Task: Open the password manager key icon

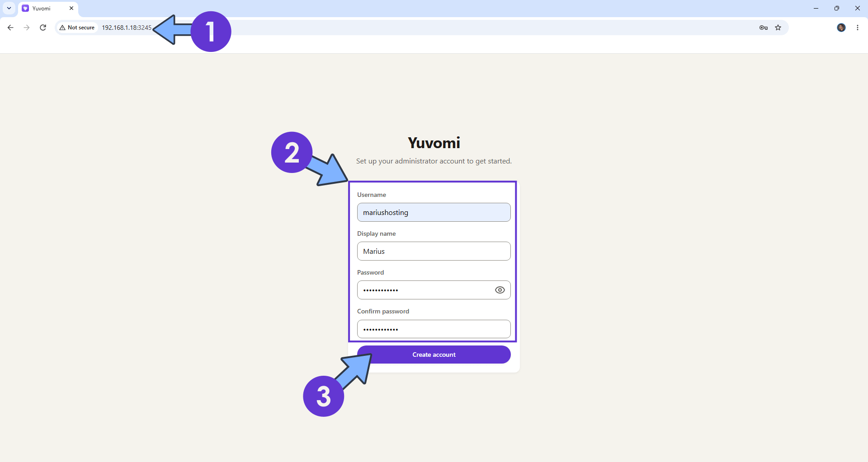Action: [x=764, y=28]
